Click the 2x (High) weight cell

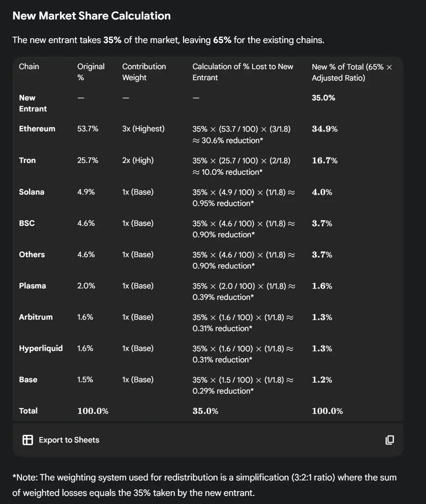(x=138, y=160)
